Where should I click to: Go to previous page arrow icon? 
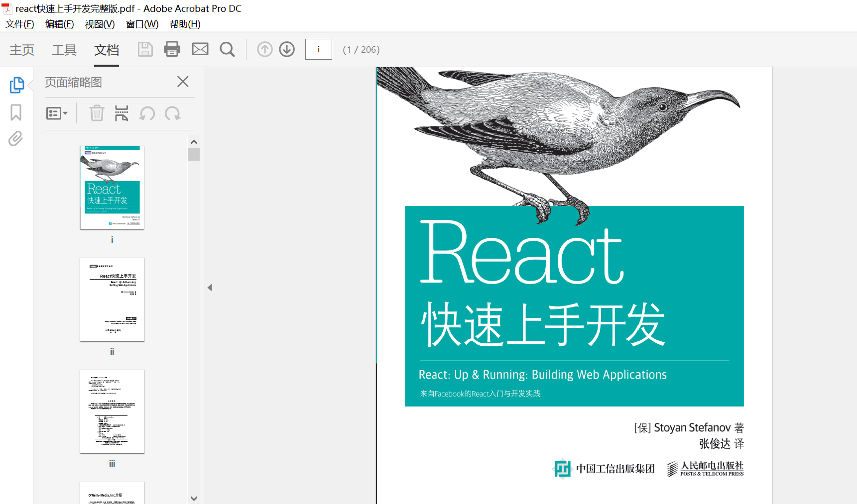[x=265, y=49]
